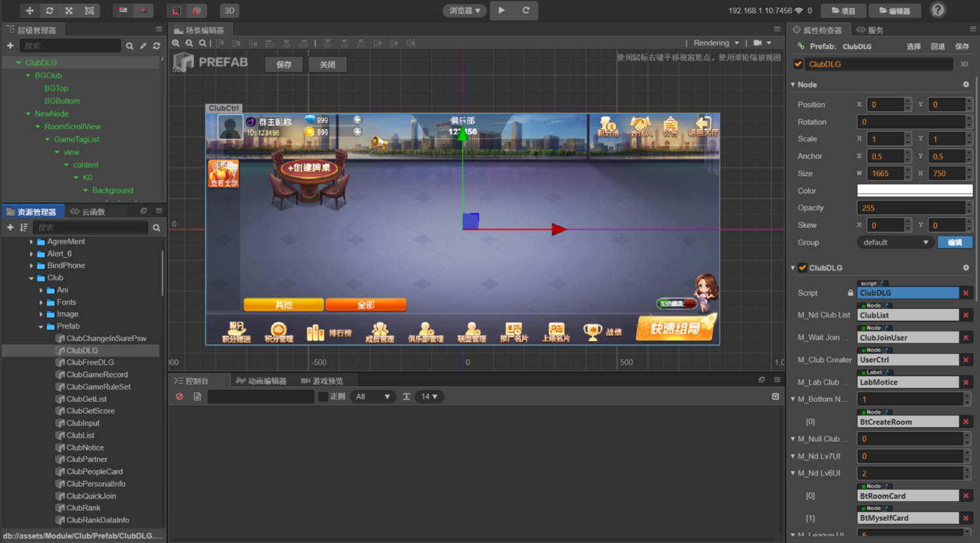Open the Rendering dropdown in scene editor
The height and width of the screenshot is (543, 980).
(716, 43)
